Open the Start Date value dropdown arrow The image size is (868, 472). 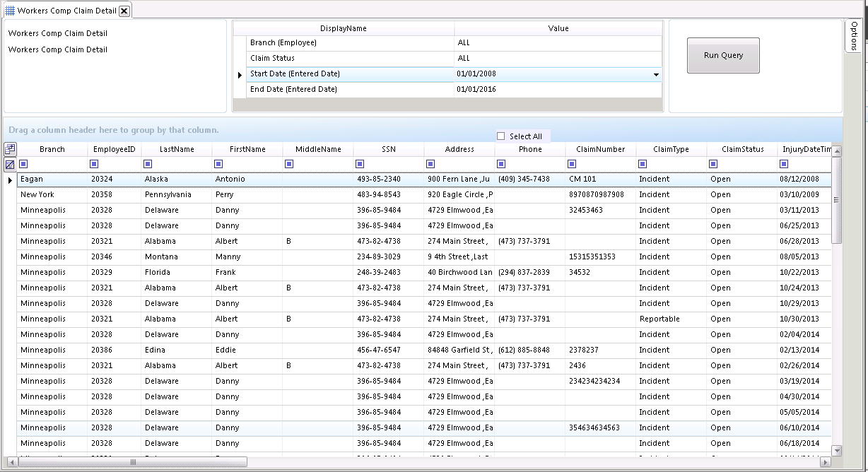point(656,74)
